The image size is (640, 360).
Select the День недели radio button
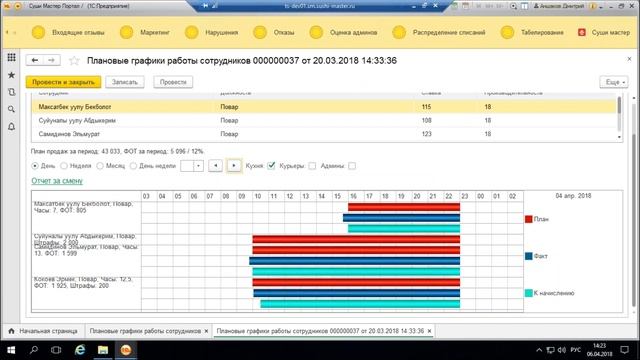point(133,166)
